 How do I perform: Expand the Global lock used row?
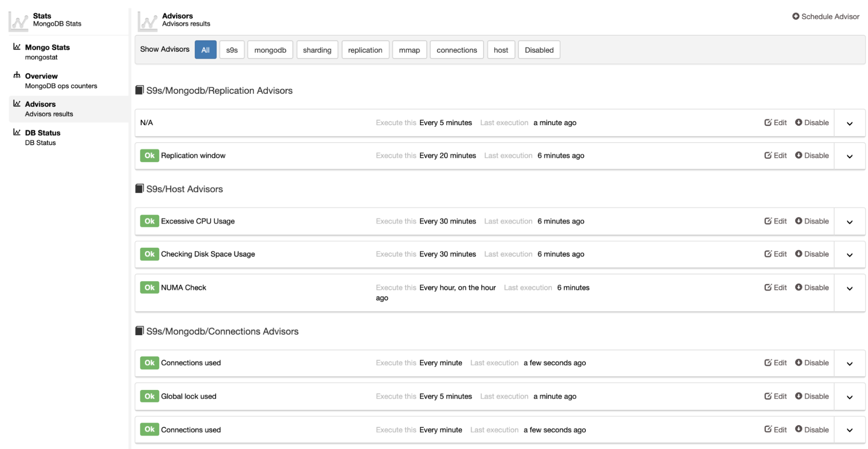[850, 397]
